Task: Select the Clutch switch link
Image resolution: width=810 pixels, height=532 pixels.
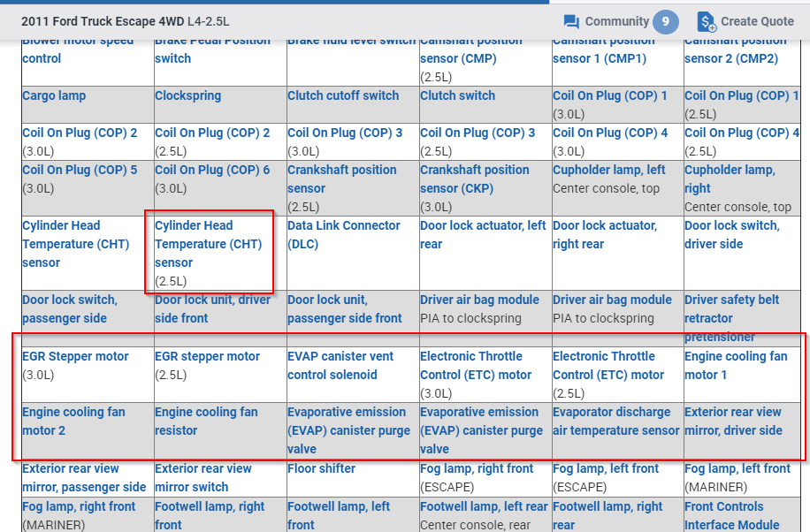Action: point(458,95)
